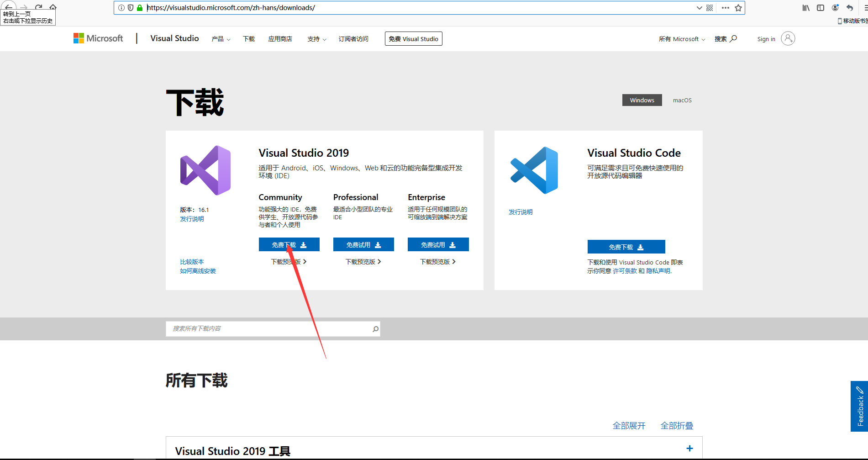Open the page actions three-dot menu

click(x=725, y=8)
